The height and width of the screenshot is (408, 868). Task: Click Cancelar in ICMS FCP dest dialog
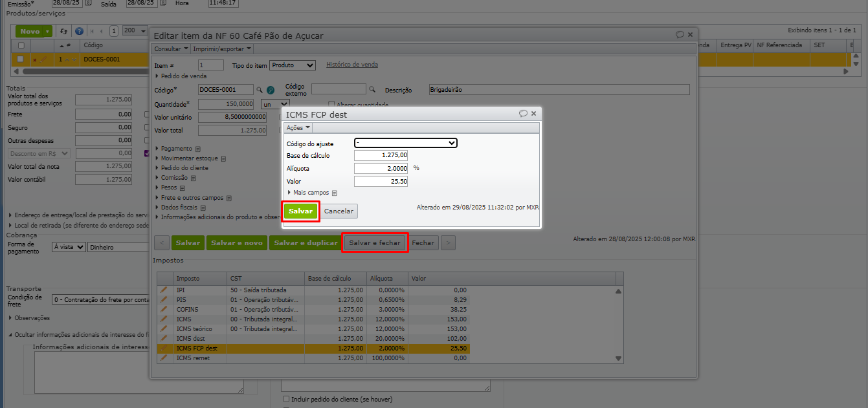click(x=339, y=211)
